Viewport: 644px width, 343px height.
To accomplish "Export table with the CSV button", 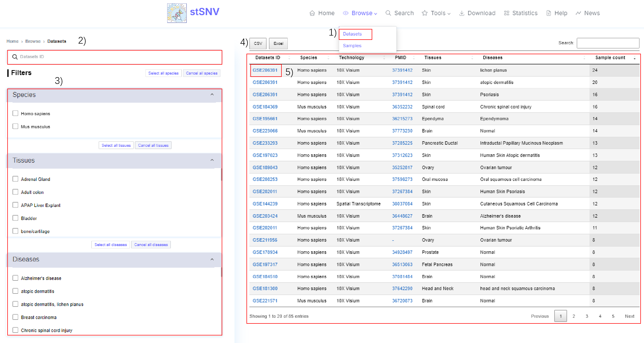I will (258, 44).
